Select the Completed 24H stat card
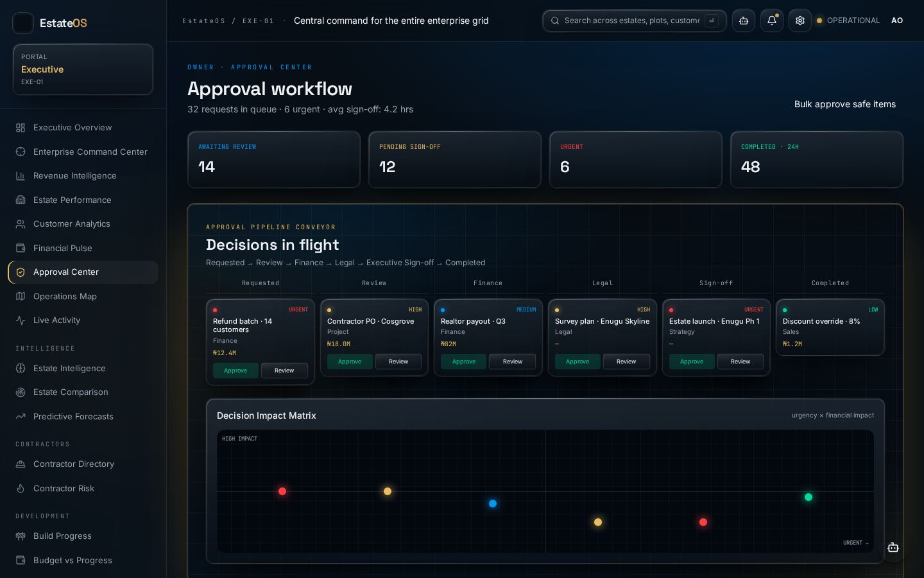Viewport: 924px width, 578px height. [x=817, y=160]
